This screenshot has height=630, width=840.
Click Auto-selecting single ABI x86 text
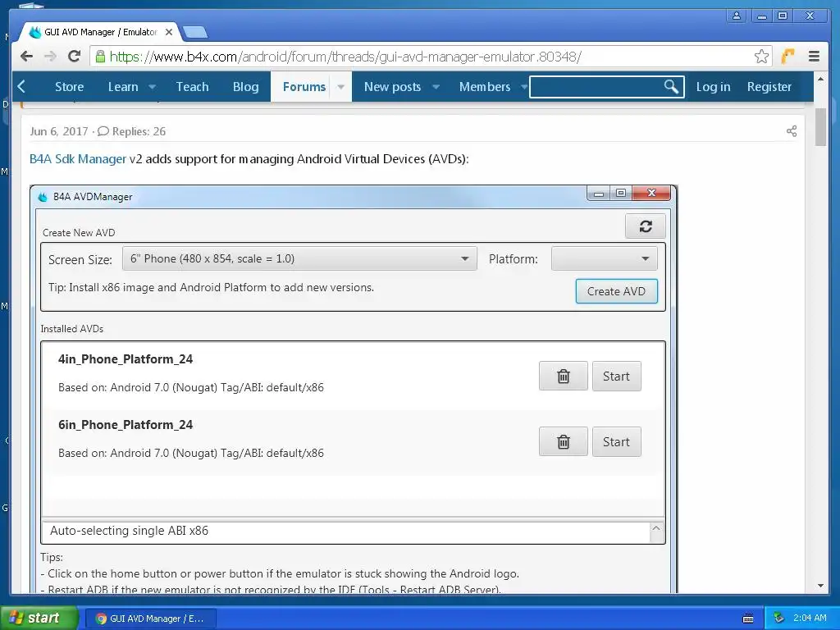[129, 531]
